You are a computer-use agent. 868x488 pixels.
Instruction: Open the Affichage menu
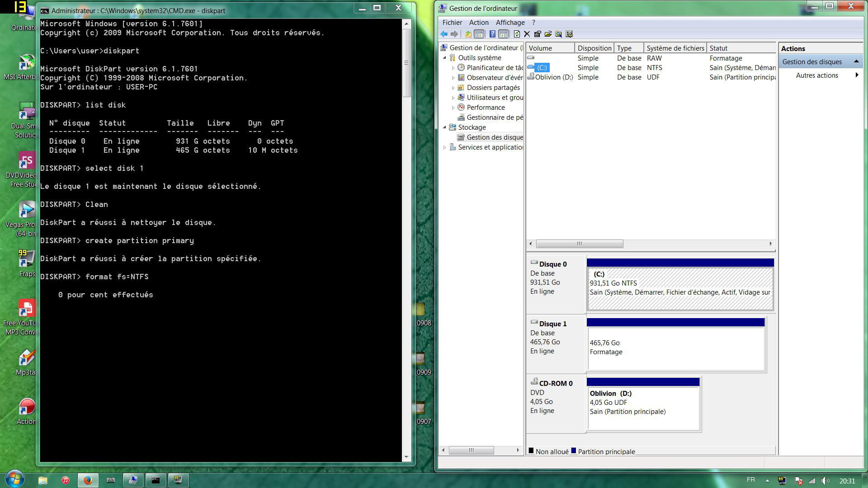click(510, 22)
